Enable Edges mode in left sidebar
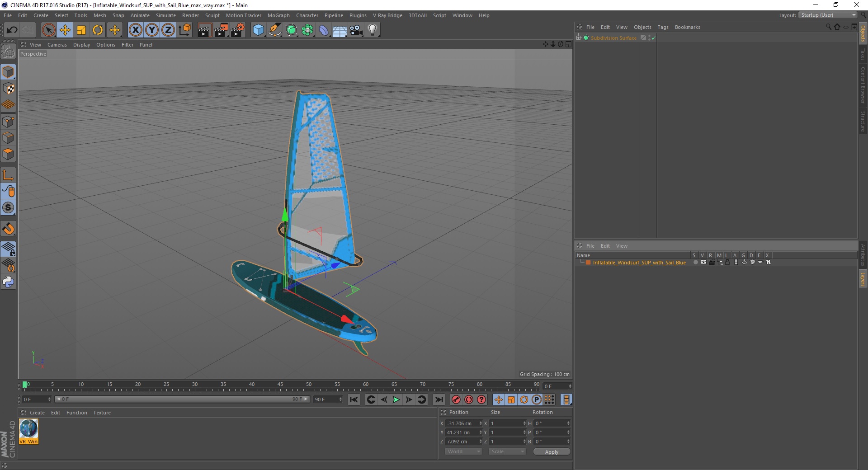 (x=8, y=137)
